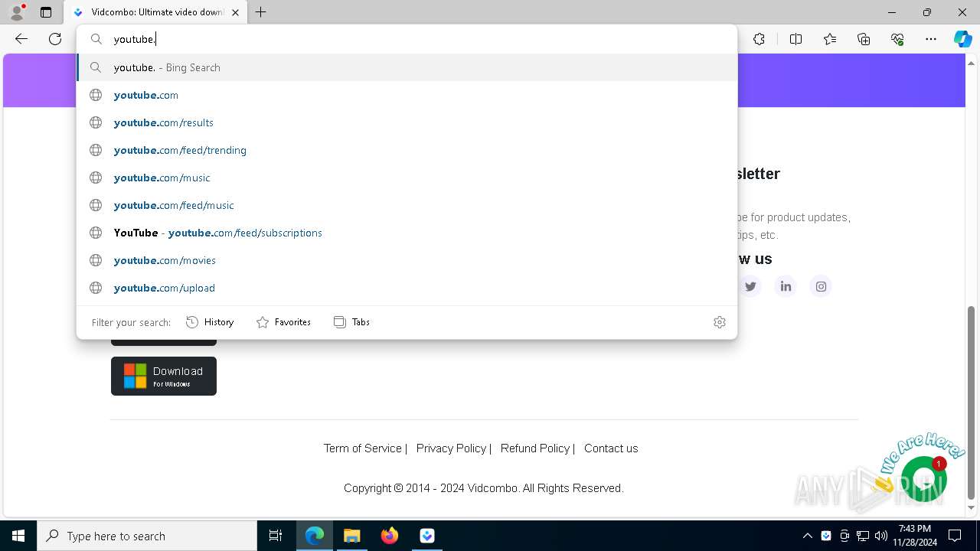Open the user profile icon

(16, 12)
